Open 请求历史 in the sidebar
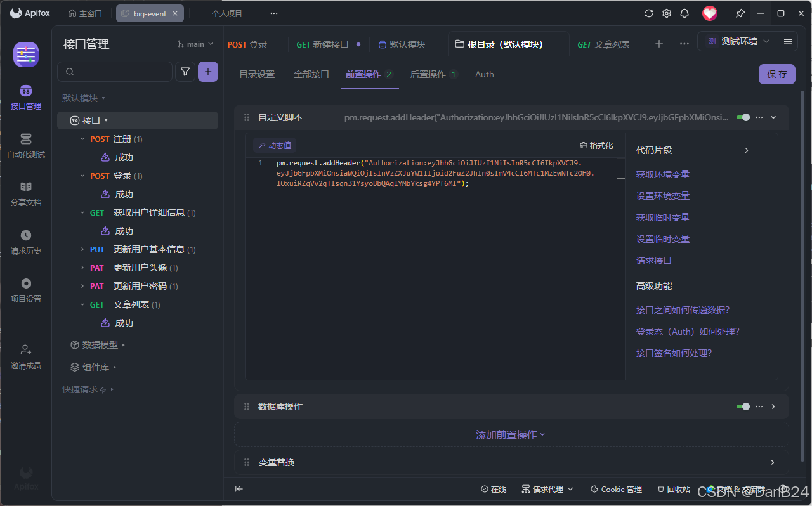 click(25, 242)
